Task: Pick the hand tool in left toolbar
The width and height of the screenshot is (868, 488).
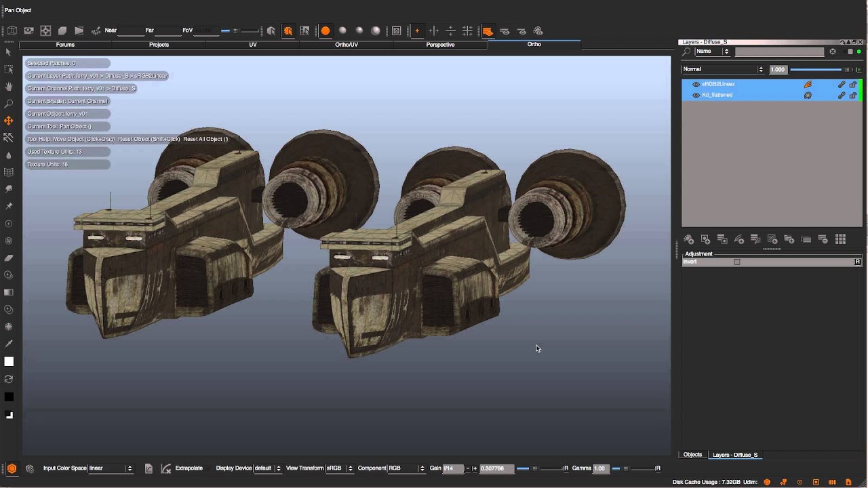Action: (9, 86)
